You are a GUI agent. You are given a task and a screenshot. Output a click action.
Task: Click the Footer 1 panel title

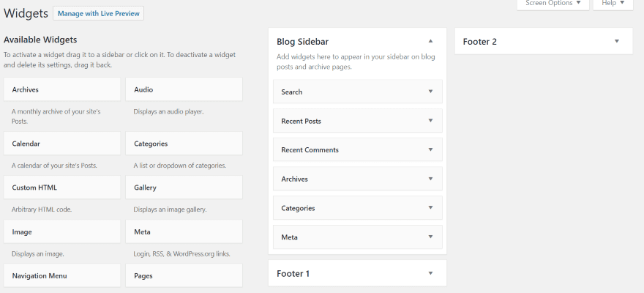[x=293, y=273]
